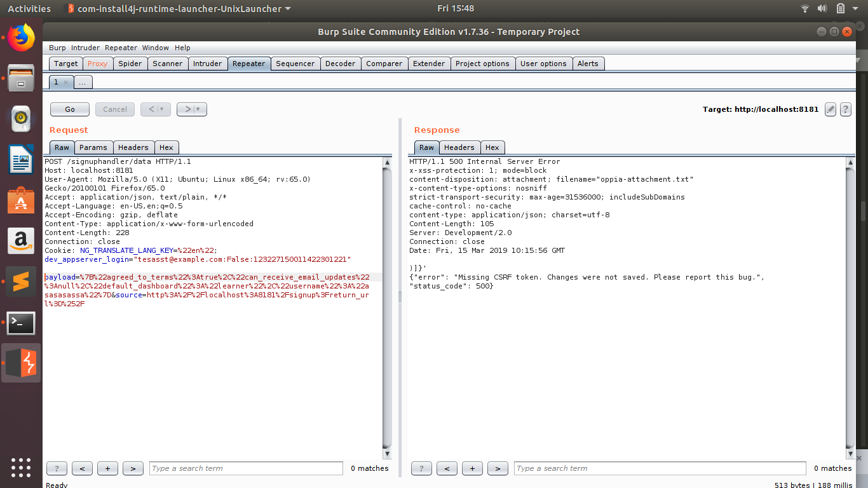Select the response Headers tab

[x=459, y=147]
